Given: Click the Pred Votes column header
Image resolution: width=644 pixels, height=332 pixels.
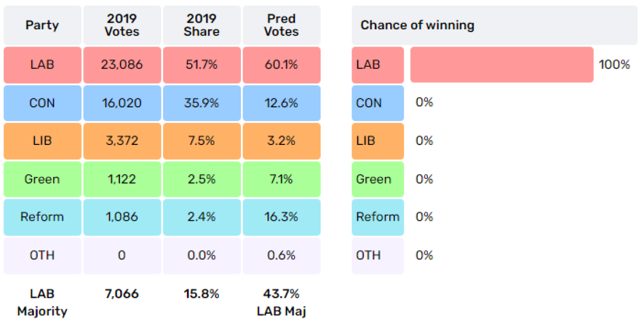Looking at the screenshot, I should click(x=281, y=25).
